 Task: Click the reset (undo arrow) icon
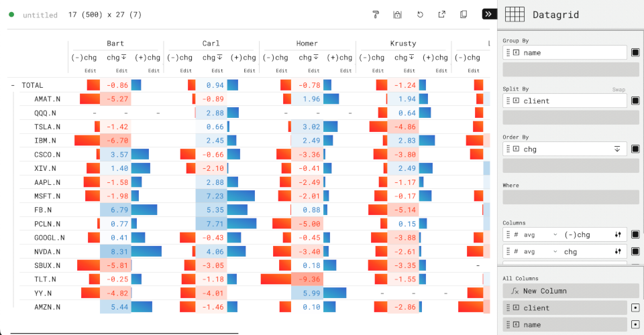[x=420, y=14]
